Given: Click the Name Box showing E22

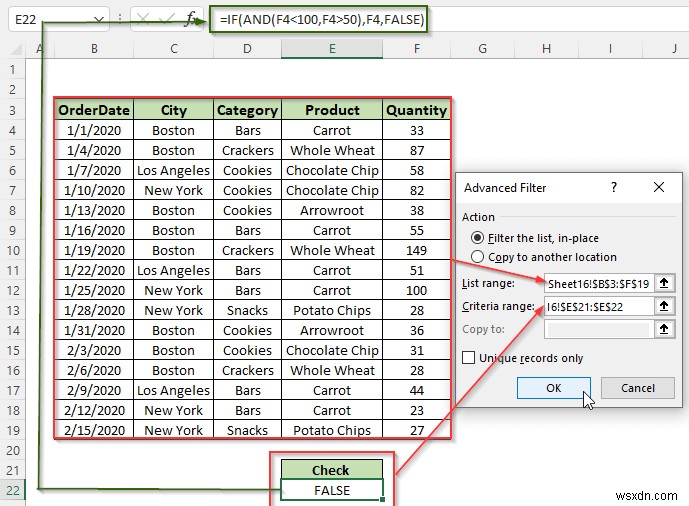Looking at the screenshot, I should pos(51,19).
